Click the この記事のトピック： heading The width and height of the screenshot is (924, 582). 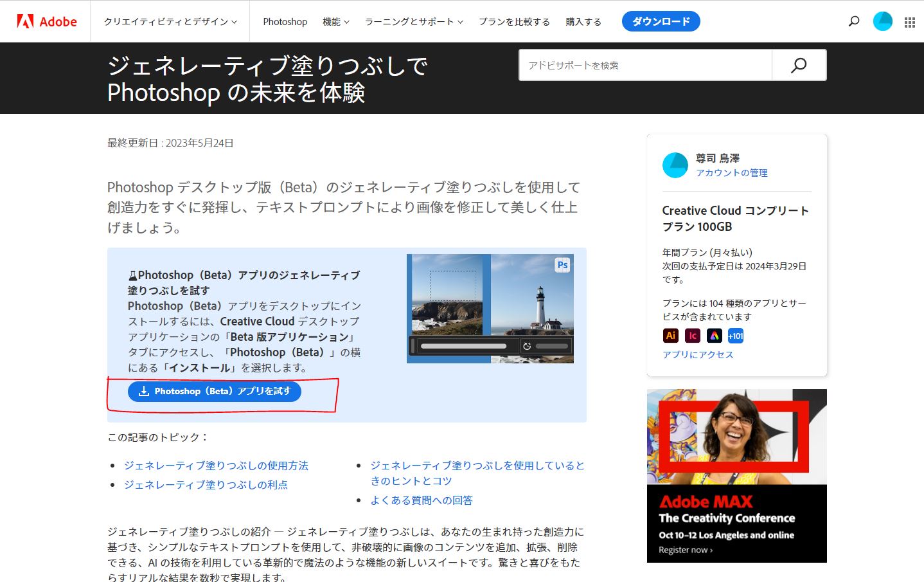coord(159,437)
